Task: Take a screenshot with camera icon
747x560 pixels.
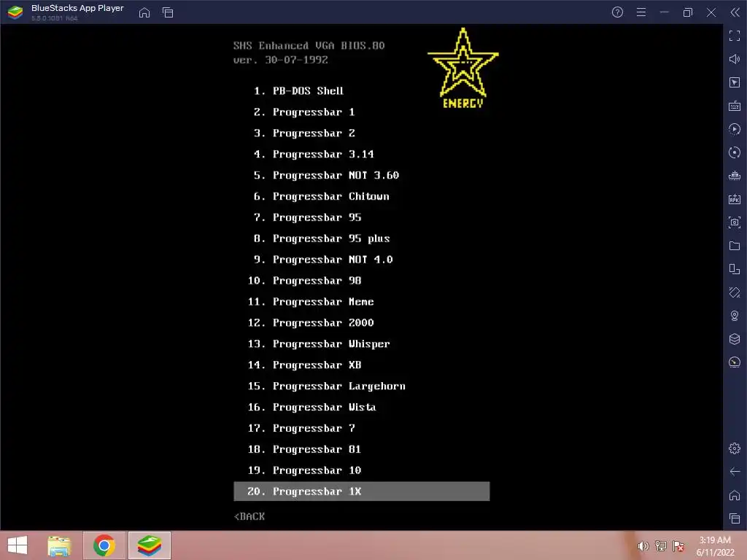Action: [x=735, y=222]
